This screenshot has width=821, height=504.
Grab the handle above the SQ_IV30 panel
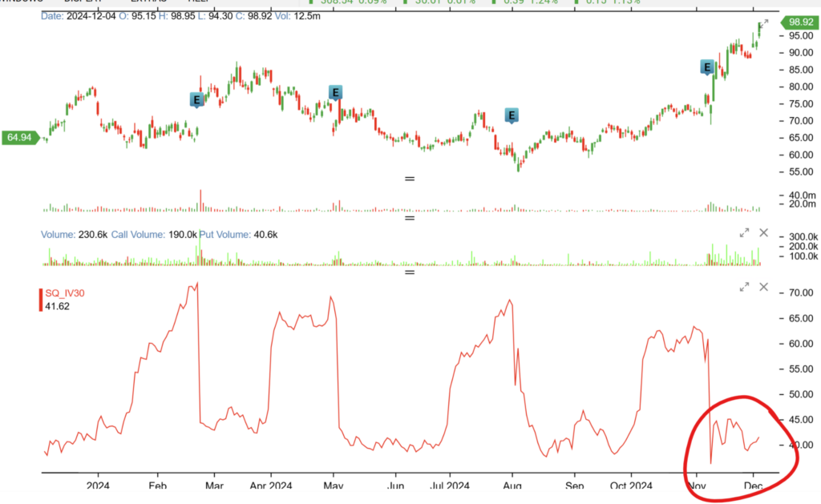pos(410,272)
